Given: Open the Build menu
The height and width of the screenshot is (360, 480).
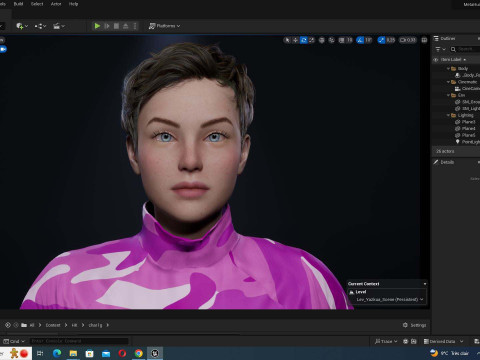Looking at the screenshot, I should [18, 4].
